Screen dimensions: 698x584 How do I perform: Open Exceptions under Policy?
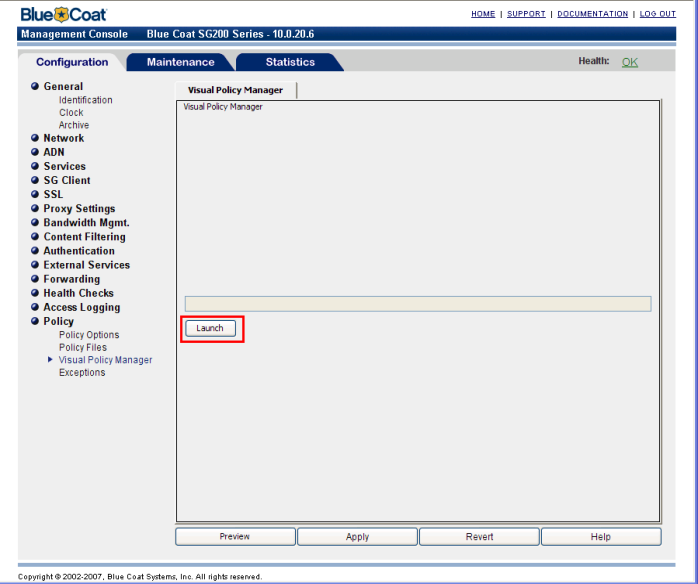coord(82,372)
